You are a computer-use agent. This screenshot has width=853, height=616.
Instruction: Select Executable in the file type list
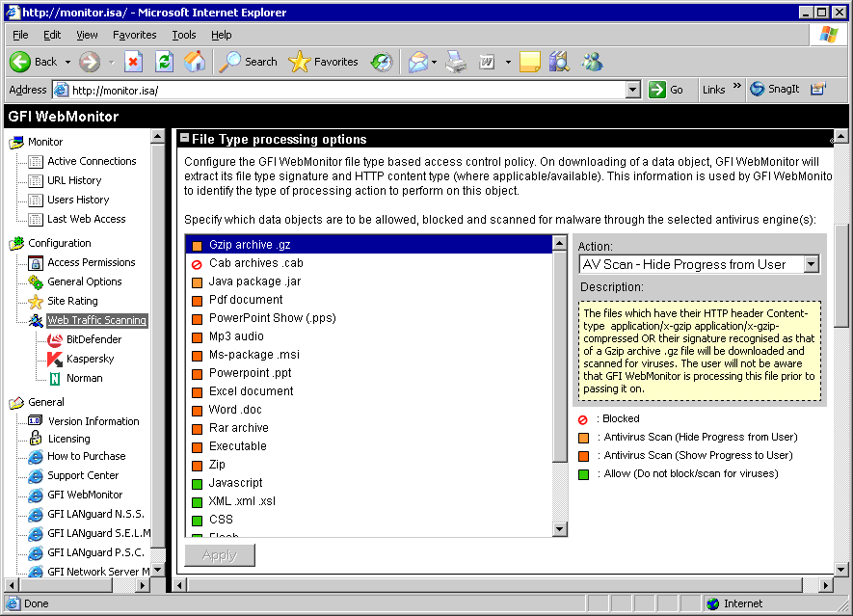(x=369, y=446)
